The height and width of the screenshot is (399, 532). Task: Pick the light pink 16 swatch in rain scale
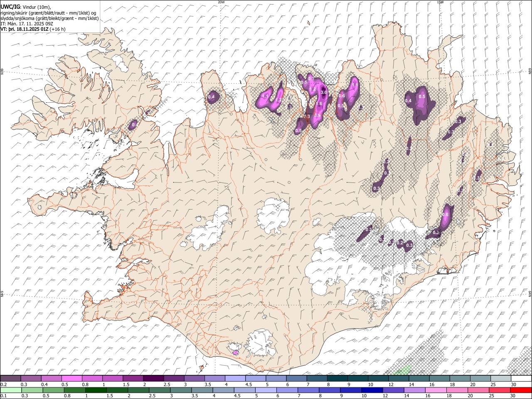(x=436, y=390)
